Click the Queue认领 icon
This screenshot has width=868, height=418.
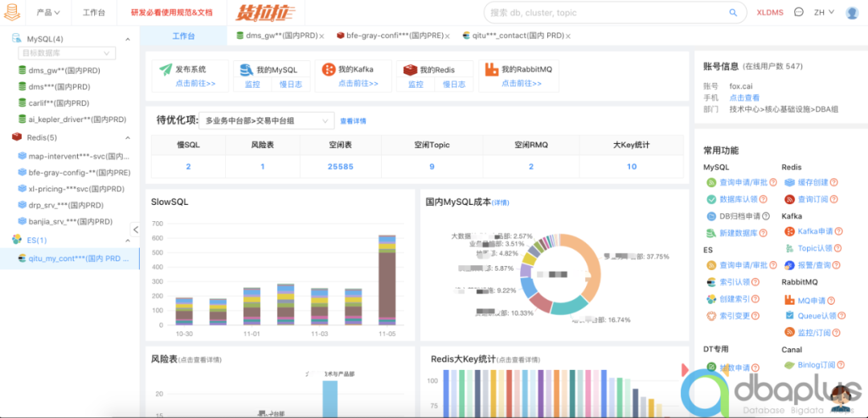(789, 316)
